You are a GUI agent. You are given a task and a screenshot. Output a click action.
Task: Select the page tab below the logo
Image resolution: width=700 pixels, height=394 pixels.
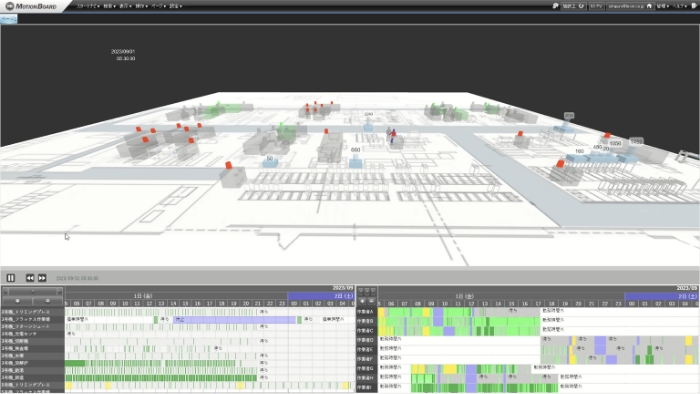8,19
